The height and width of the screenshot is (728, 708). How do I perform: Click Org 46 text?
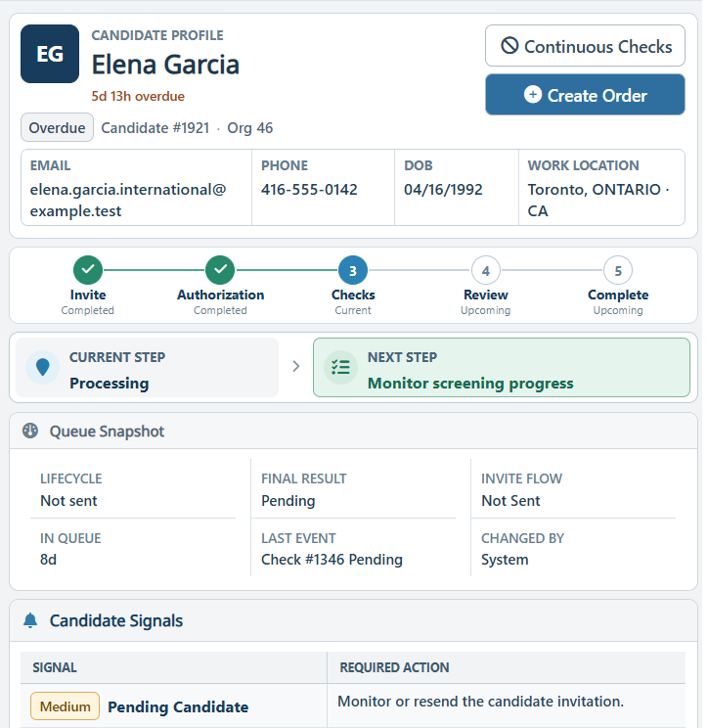click(249, 127)
